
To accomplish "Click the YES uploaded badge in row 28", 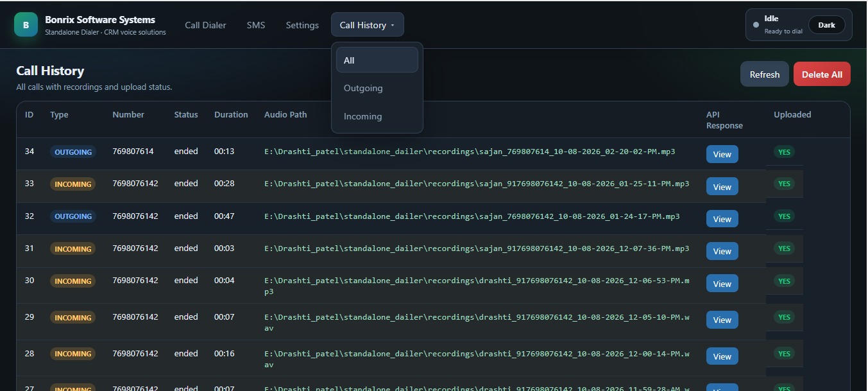I will click(x=784, y=354).
